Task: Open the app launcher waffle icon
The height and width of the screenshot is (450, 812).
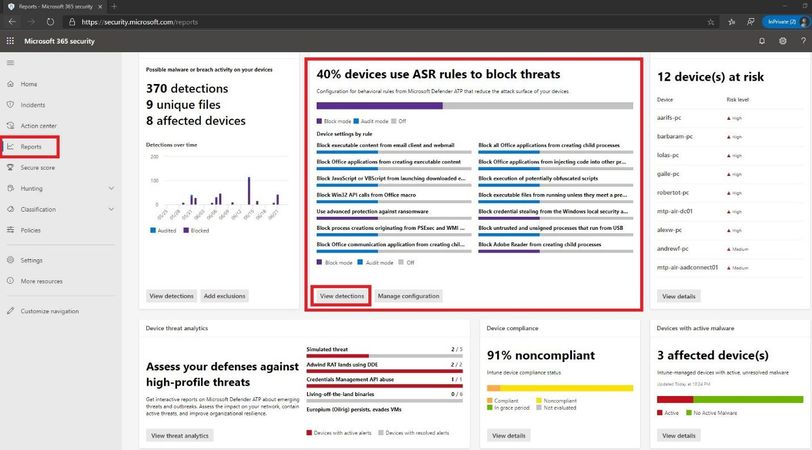Action: click(x=10, y=41)
